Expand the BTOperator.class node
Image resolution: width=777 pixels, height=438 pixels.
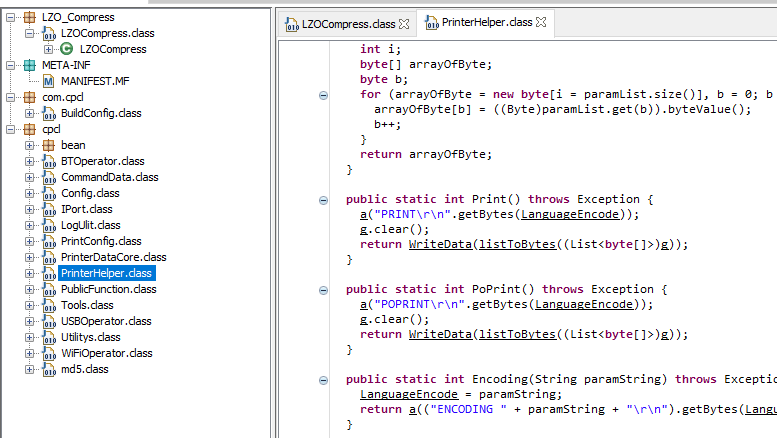30,162
